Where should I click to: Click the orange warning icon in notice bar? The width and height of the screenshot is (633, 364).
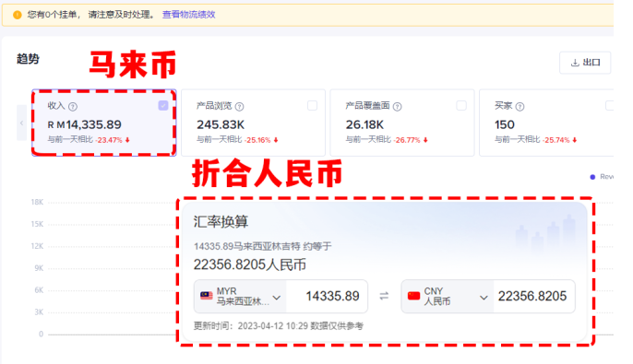coord(18,15)
